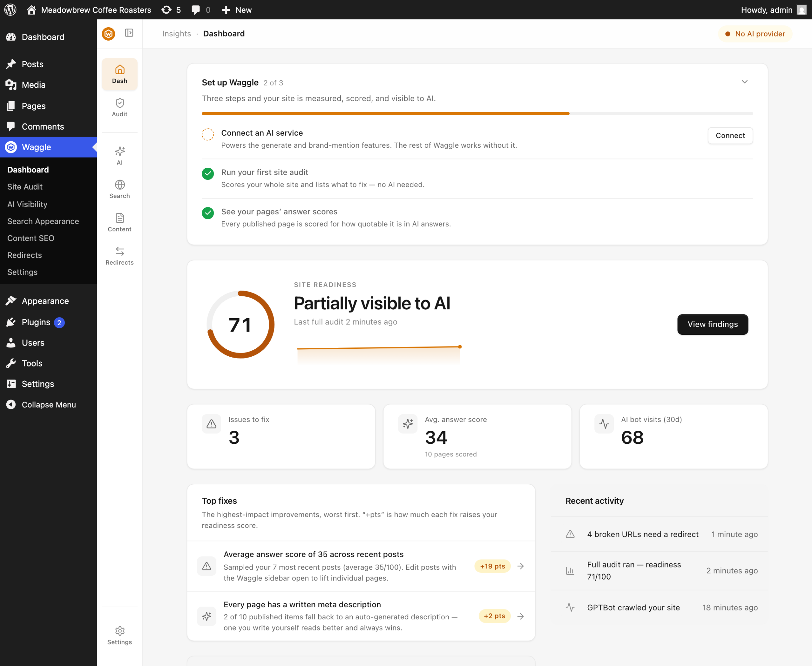Select the Dash nav item
The height and width of the screenshot is (666, 812).
click(119, 74)
